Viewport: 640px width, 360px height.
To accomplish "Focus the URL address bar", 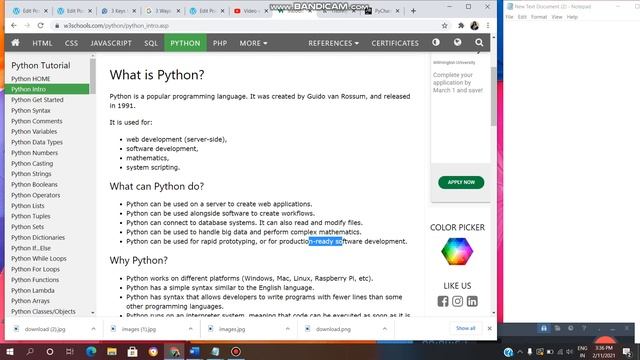I will pos(245,26).
